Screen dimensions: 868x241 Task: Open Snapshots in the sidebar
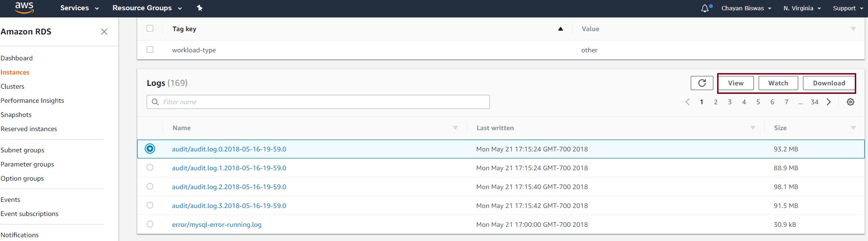pos(16,115)
